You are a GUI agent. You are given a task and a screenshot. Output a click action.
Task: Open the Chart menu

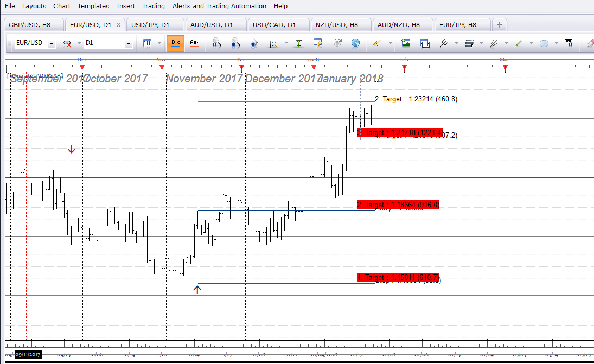tap(62, 6)
